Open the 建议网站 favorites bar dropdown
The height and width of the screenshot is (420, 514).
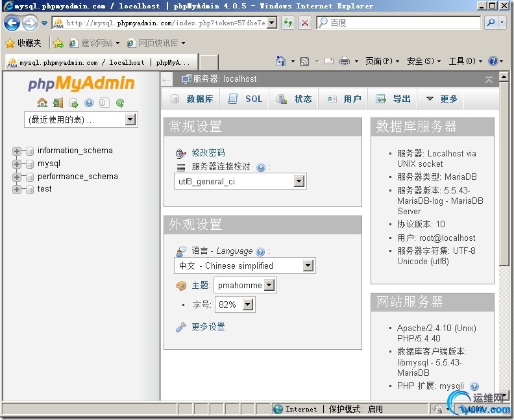click(x=117, y=43)
